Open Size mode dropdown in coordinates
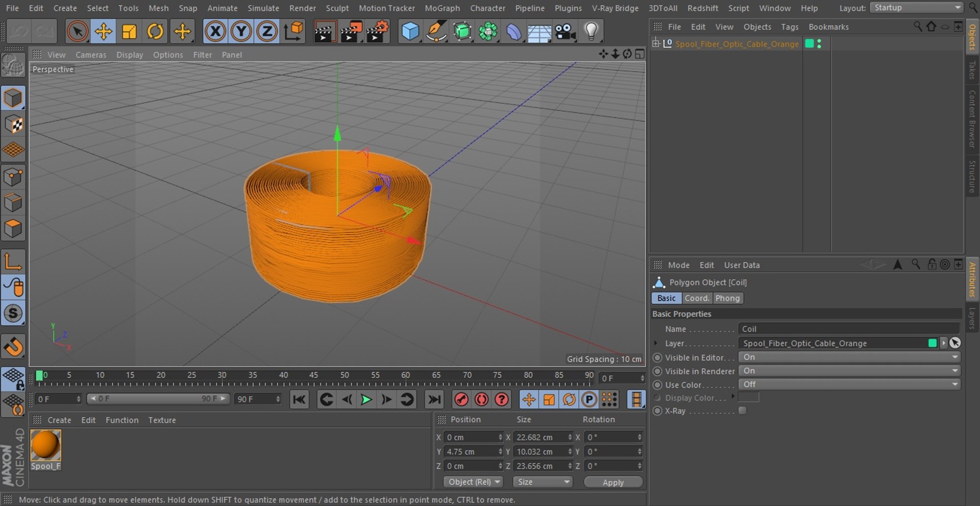Image resolution: width=980 pixels, height=506 pixels. [x=543, y=482]
